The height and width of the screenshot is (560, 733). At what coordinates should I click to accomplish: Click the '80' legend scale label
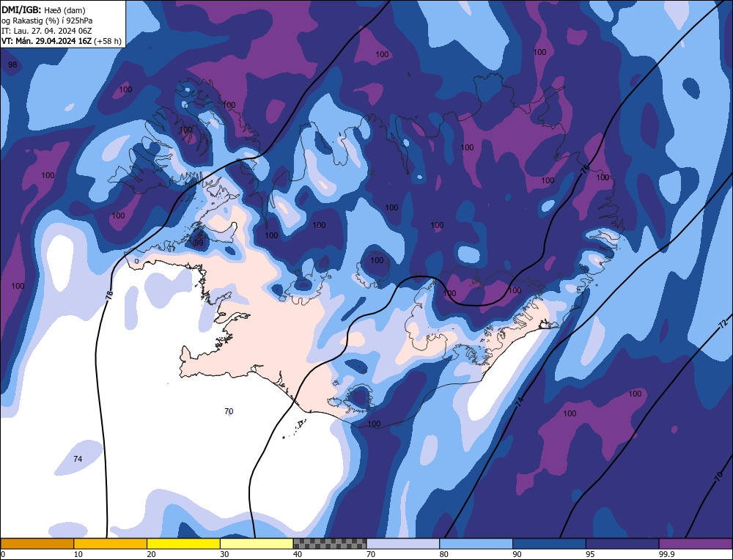point(444,554)
